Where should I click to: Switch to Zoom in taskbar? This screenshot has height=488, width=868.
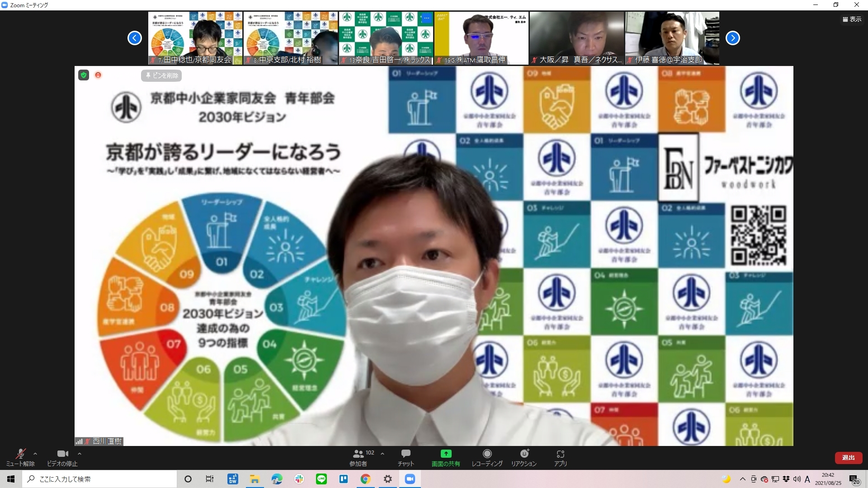coord(410,479)
